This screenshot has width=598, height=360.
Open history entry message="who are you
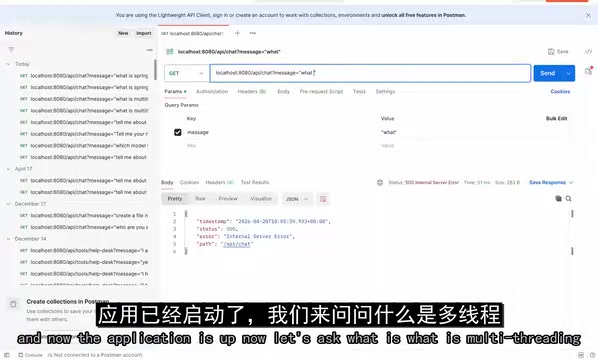pyautogui.click(x=84, y=227)
